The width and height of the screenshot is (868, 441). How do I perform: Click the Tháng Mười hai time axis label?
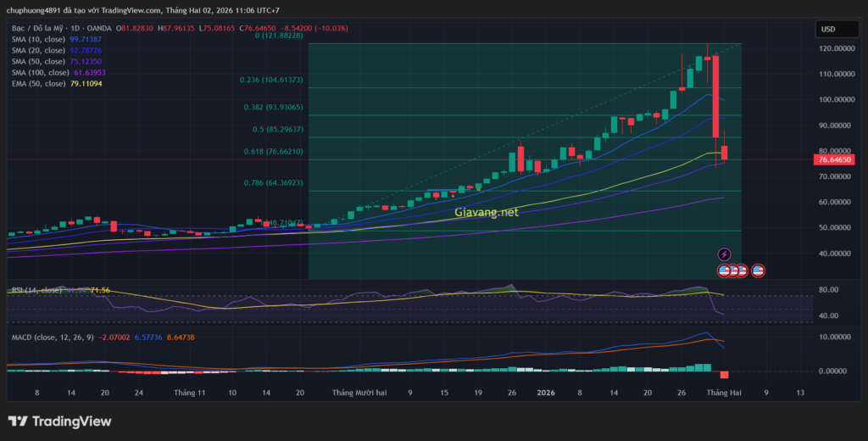359,393
